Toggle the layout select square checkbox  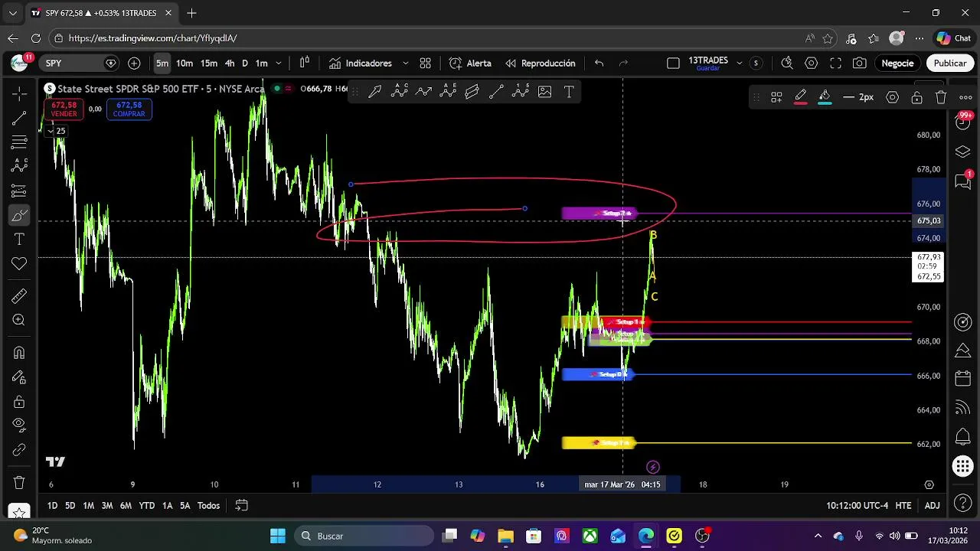click(673, 64)
